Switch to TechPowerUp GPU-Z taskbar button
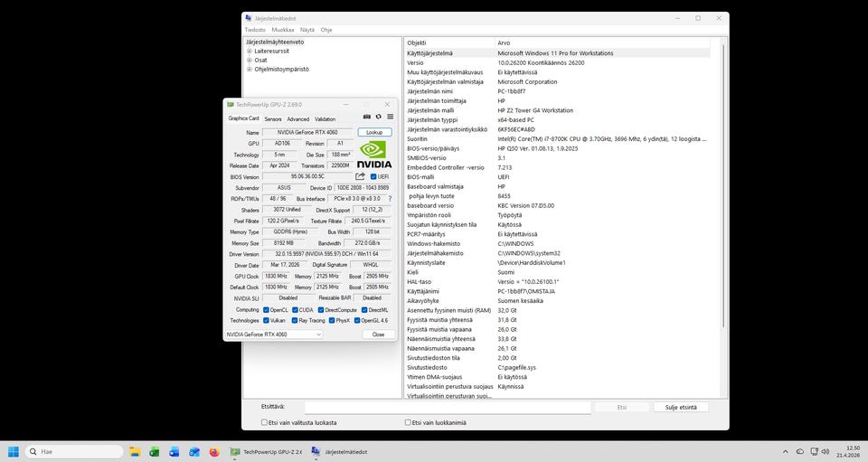The width and height of the screenshot is (868, 462). click(266, 452)
